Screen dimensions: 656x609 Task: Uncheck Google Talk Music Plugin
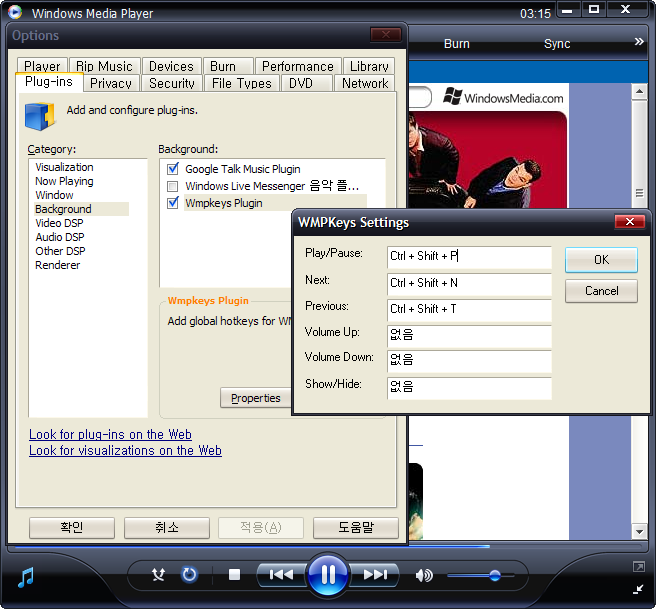173,169
